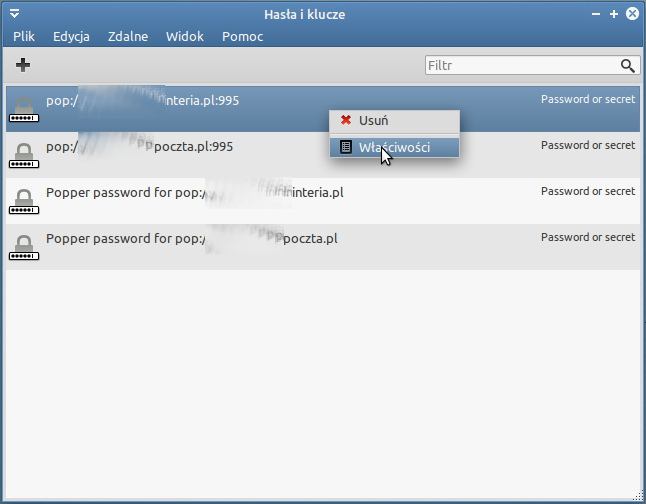Click padlock icon of Popper interia.pl entry

point(24,200)
